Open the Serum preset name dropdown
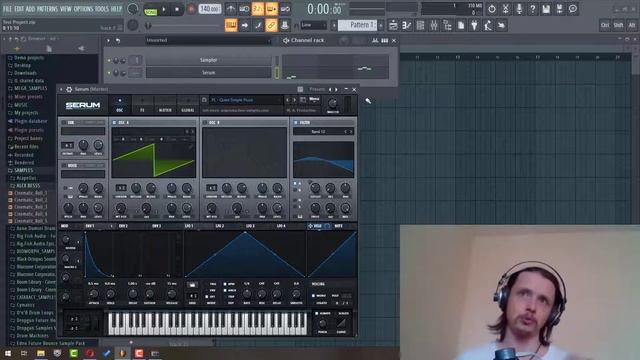Screen dimensions: 640x360 pos(245,100)
